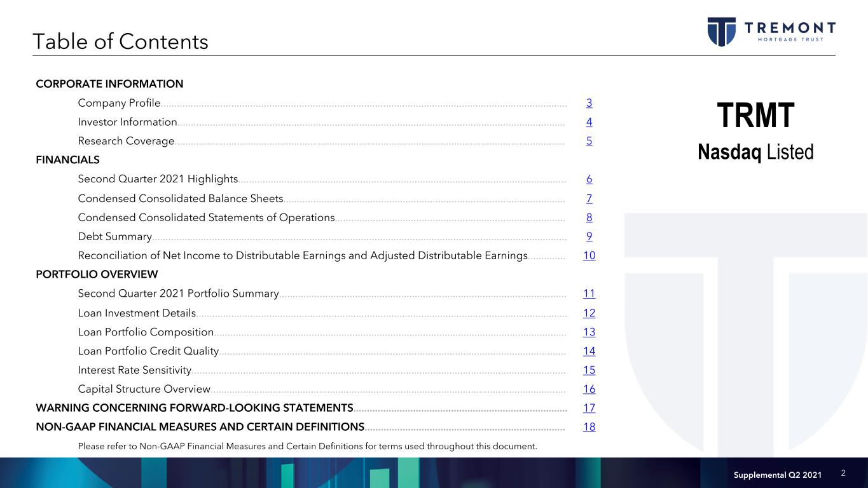Open the page 9 Debt Summary link
Viewport: 868px width, 488px height.
(589, 236)
